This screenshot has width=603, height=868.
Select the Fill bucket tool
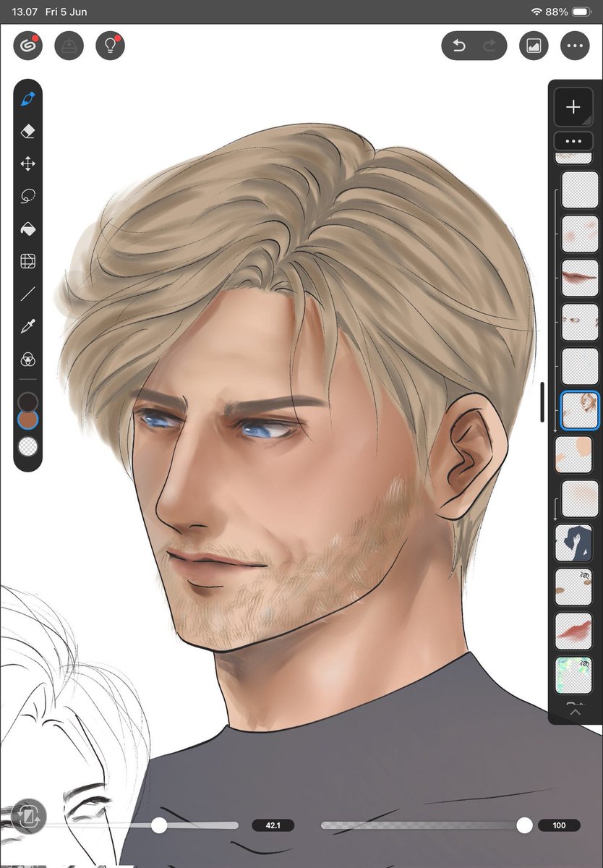(x=28, y=229)
